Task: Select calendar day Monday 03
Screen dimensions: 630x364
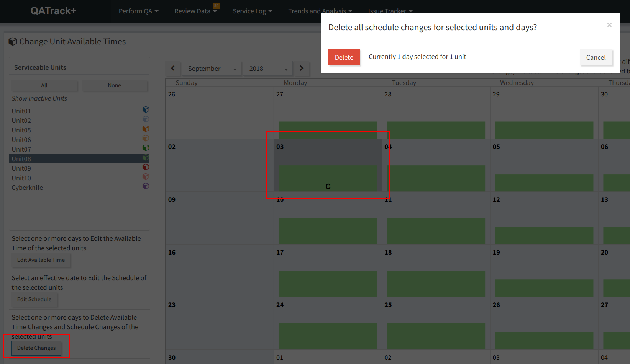Action: click(x=328, y=165)
